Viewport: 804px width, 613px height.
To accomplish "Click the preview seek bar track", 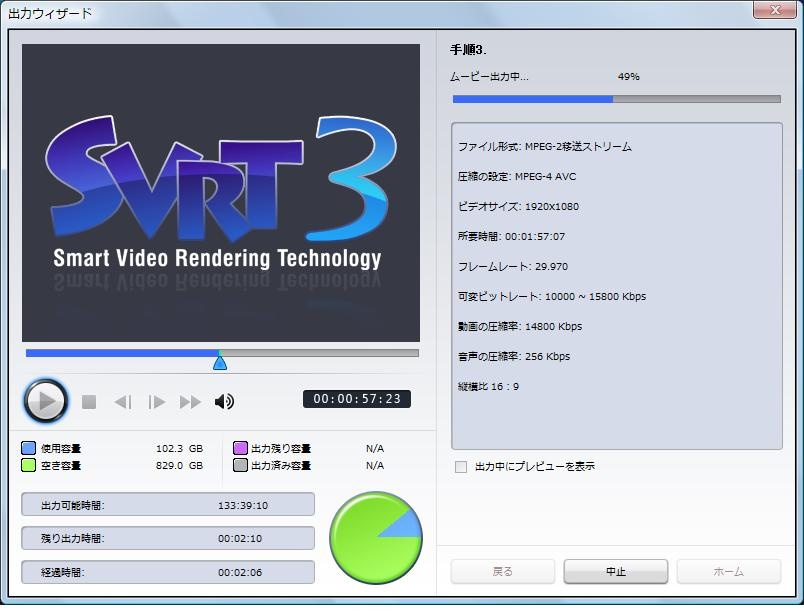I will (222, 353).
